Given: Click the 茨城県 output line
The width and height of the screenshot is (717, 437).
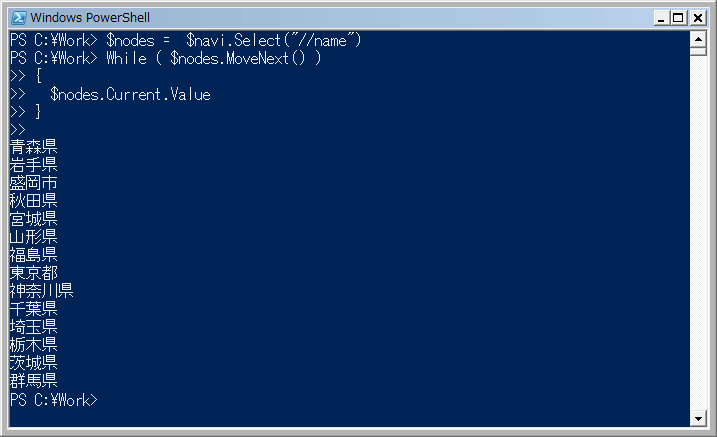Looking at the screenshot, I should 33,362.
